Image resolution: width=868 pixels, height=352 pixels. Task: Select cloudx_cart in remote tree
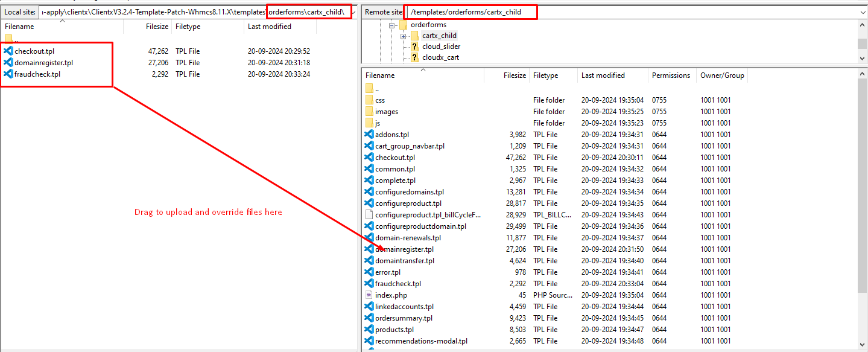pos(440,58)
